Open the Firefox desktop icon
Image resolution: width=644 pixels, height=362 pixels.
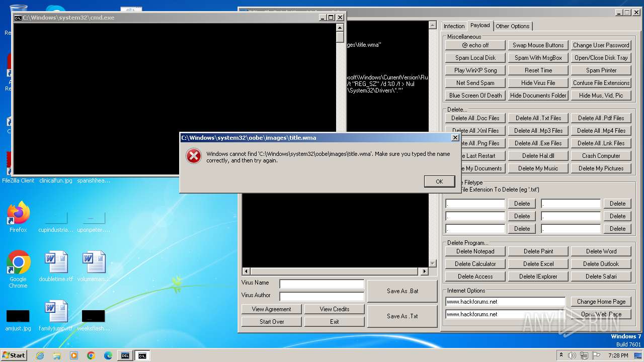[x=18, y=217]
